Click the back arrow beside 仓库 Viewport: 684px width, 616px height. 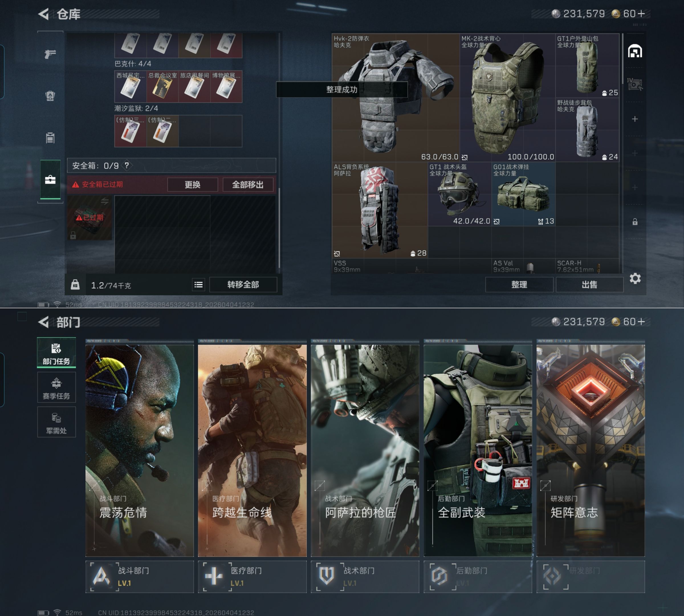coord(44,14)
